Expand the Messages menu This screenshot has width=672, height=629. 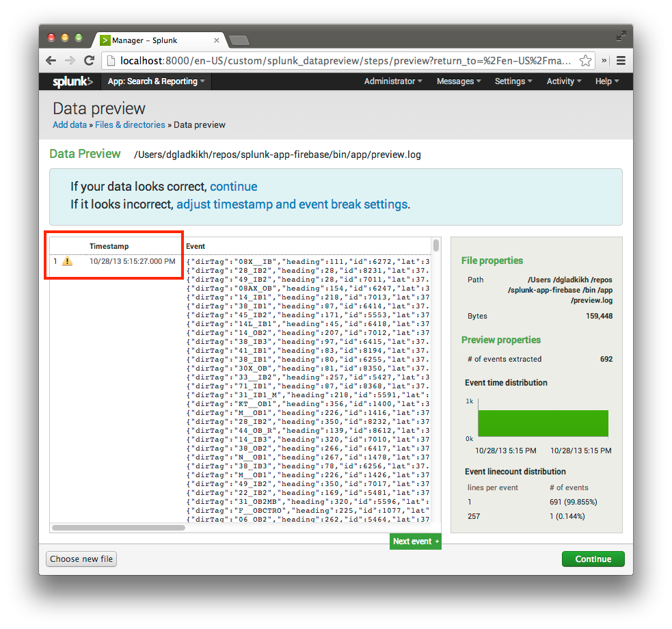pos(459,81)
